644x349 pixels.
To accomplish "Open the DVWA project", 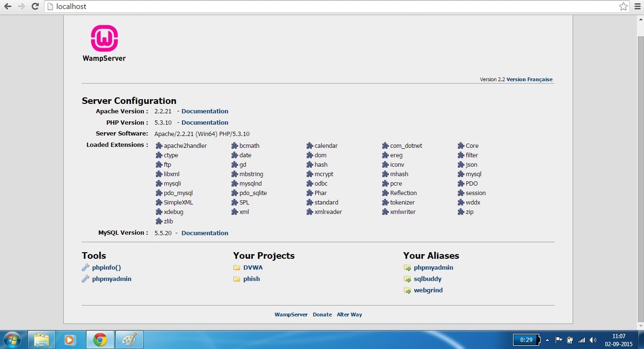I will tap(253, 267).
